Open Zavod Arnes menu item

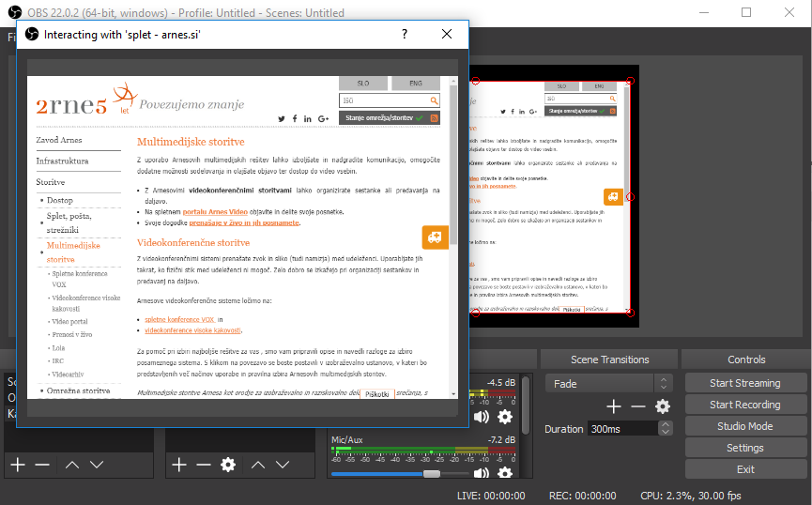pos(59,140)
